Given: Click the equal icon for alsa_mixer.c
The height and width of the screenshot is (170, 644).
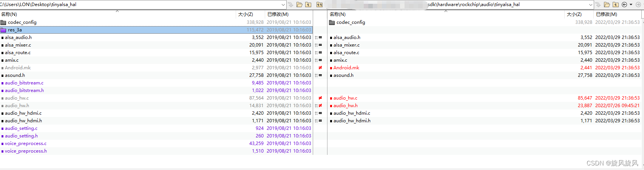Looking at the screenshot, I should click(x=320, y=45).
